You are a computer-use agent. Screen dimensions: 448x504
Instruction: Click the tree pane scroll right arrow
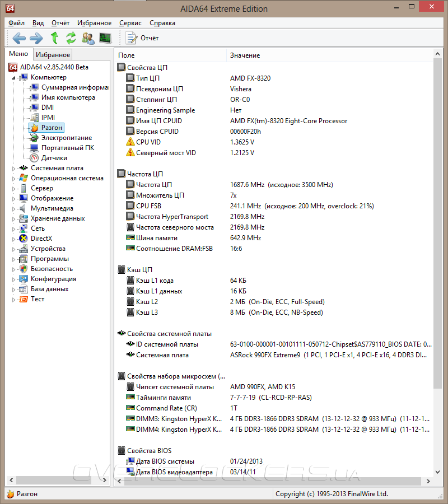(x=105, y=480)
